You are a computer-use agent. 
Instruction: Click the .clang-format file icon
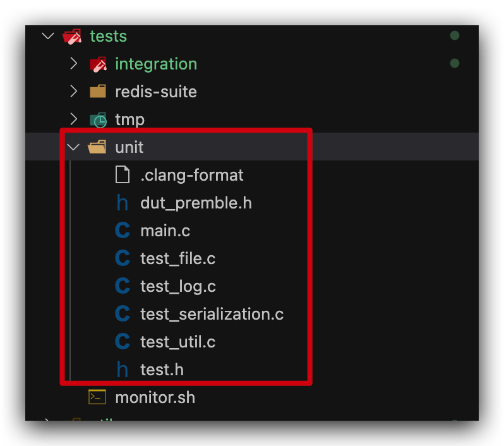(123, 174)
